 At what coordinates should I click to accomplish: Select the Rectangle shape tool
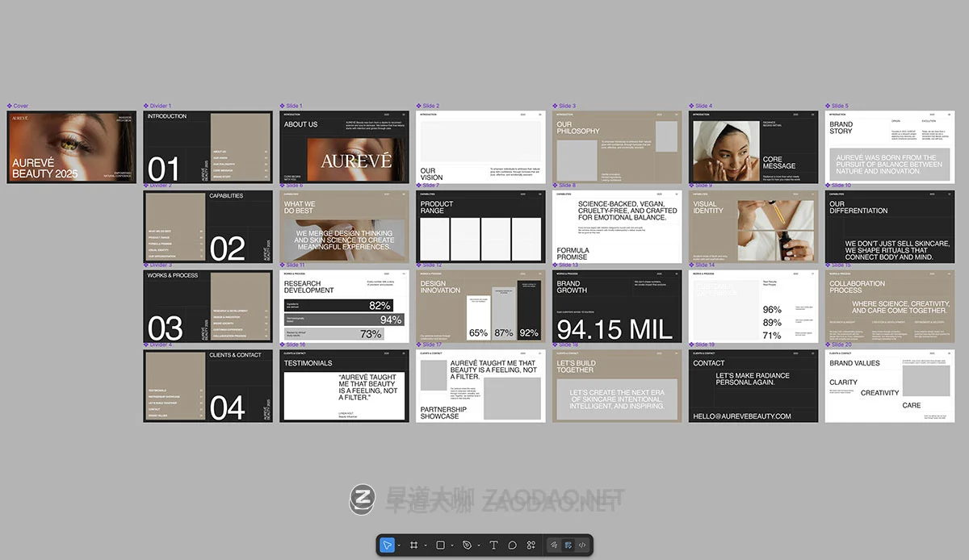tap(440, 545)
